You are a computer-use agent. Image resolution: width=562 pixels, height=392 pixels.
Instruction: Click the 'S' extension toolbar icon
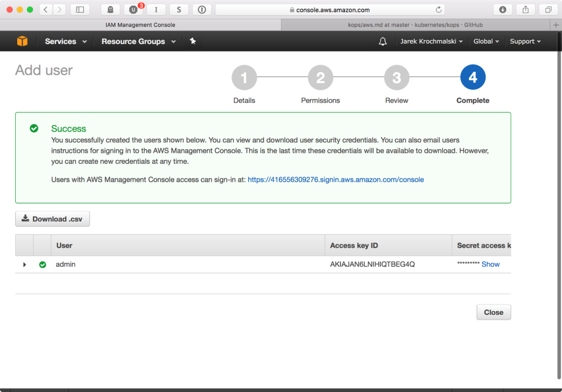coord(179,9)
